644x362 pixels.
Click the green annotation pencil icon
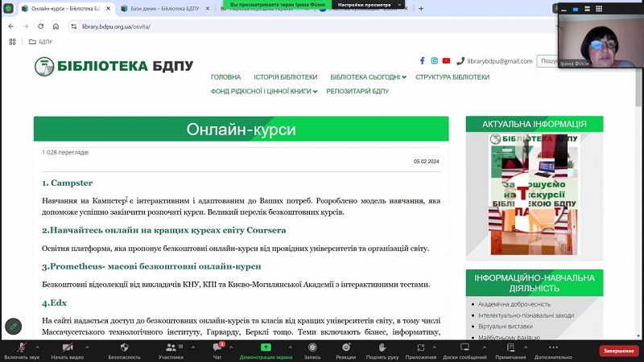pos(14,327)
